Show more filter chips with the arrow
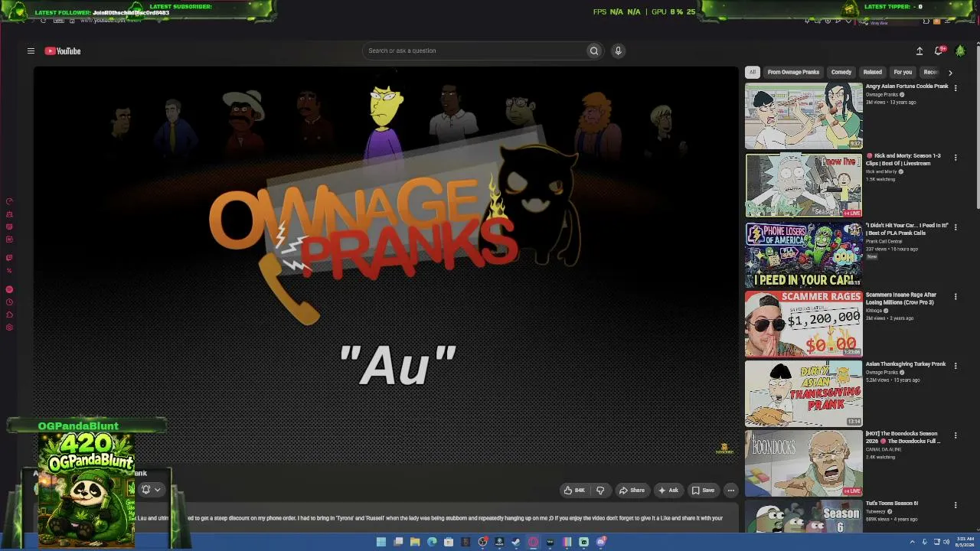The height and width of the screenshot is (551, 980). (x=950, y=73)
